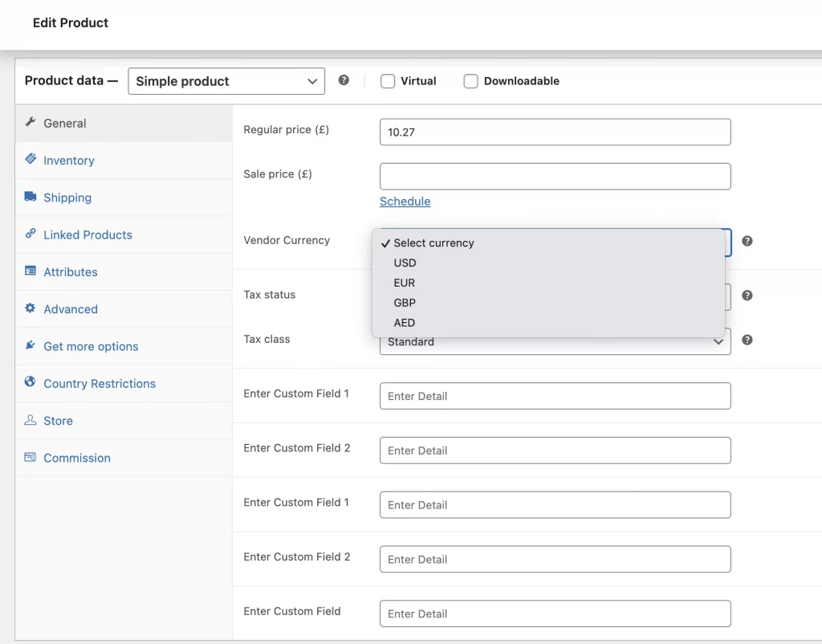The image size is (822, 644).
Task: Click the Schedule link under Sale price
Action: coord(405,202)
